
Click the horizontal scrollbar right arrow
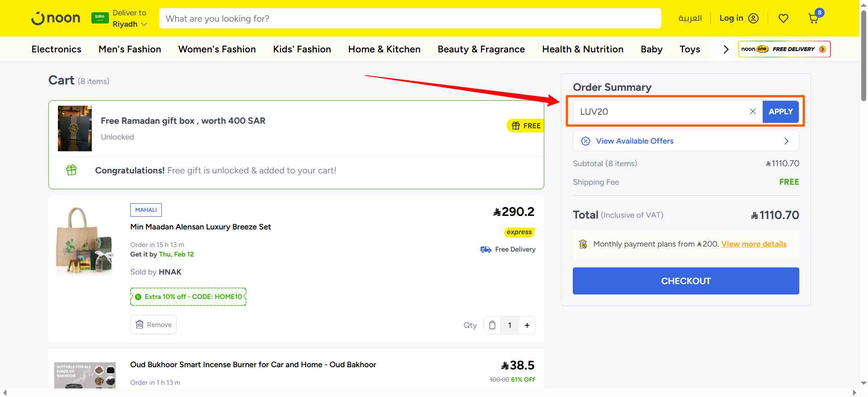tap(854, 392)
